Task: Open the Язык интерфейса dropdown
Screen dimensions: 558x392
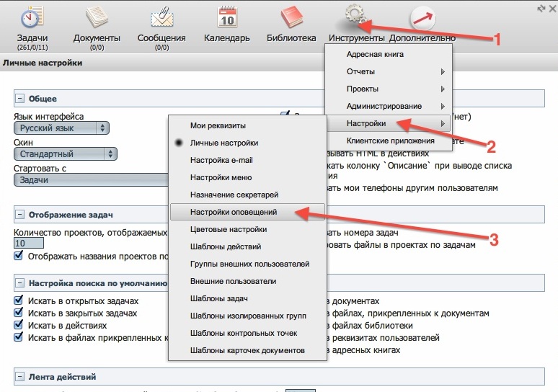Action: pos(61,128)
